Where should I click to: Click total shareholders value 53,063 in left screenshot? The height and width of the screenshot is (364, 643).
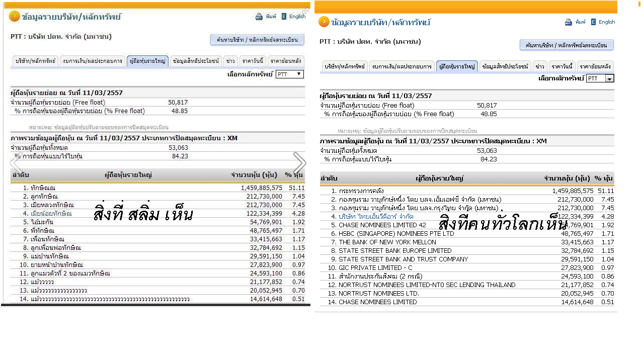coord(178,147)
